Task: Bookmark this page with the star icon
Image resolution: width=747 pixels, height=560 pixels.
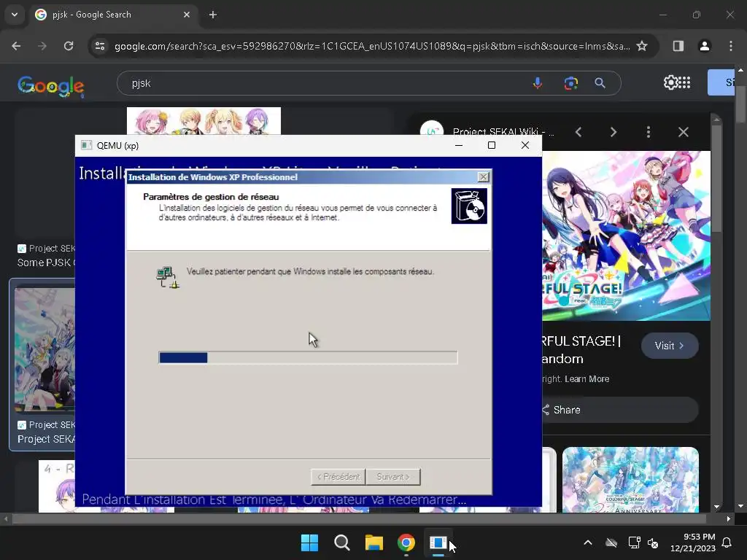Action: tap(642, 46)
